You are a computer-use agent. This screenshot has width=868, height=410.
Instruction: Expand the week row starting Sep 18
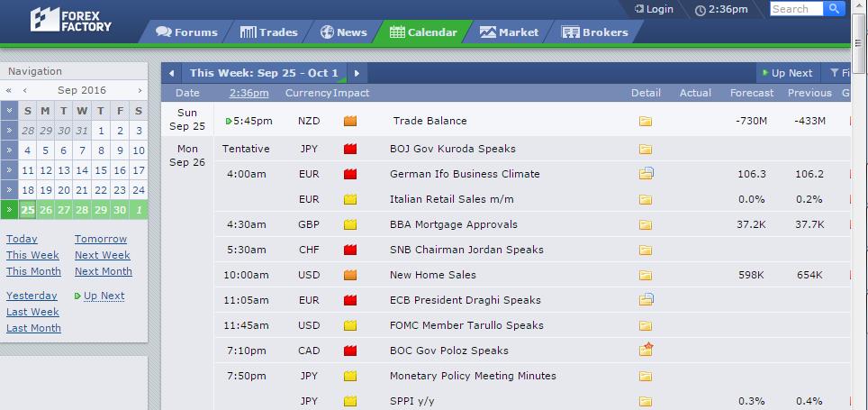click(9, 190)
